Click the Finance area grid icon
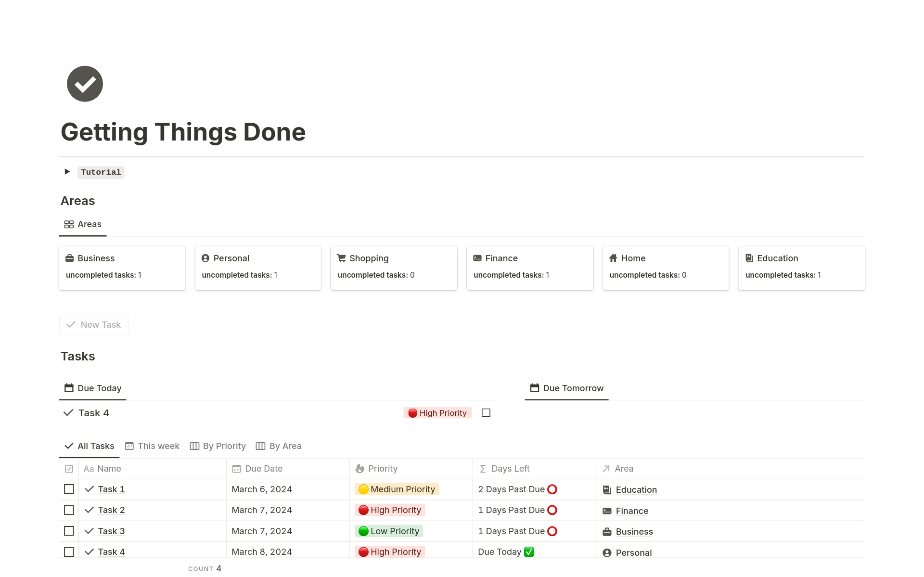 [477, 258]
